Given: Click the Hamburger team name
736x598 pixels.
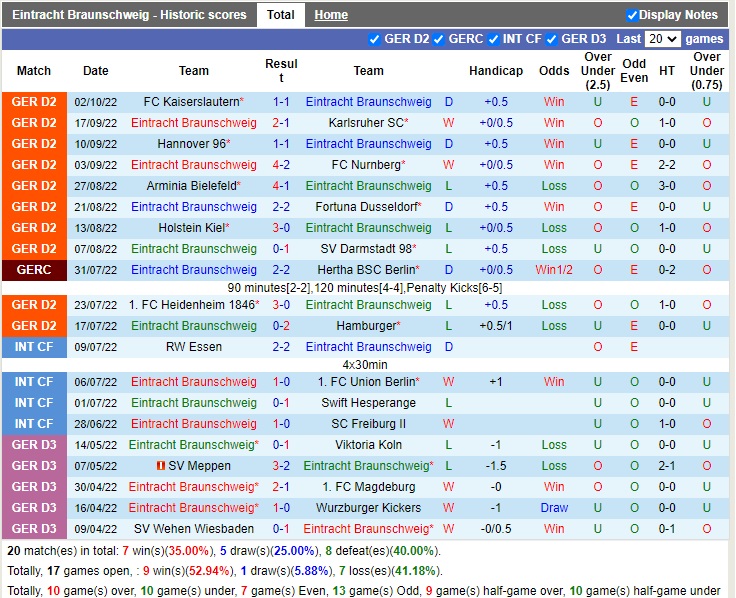Looking at the screenshot, I should tap(366, 326).
